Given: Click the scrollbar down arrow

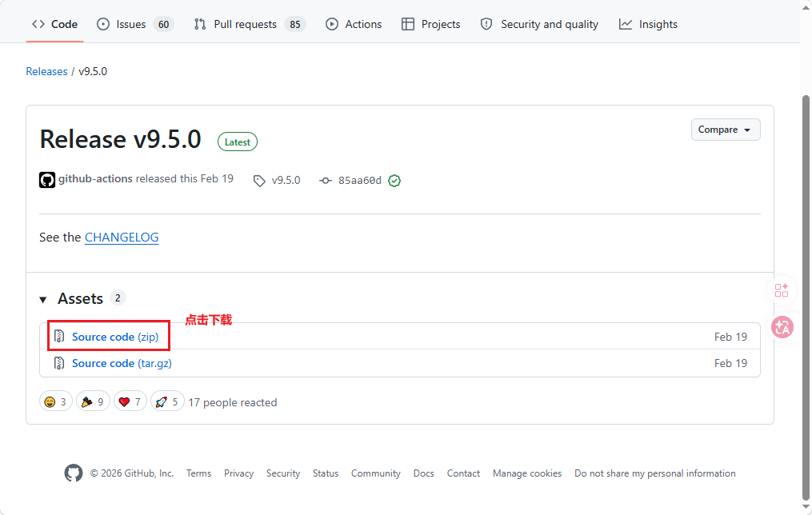Looking at the screenshot, I should (806, 507).
